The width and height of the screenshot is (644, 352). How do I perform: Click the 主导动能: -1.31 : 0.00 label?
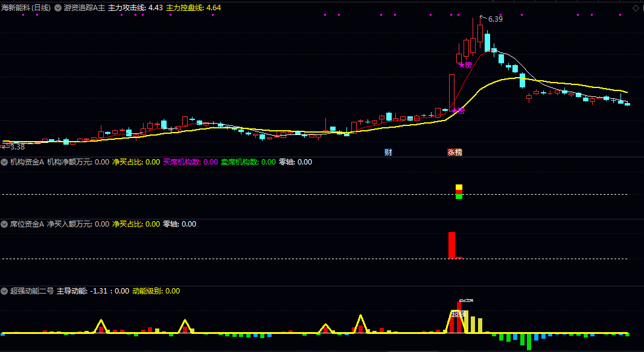coord(93,291)
